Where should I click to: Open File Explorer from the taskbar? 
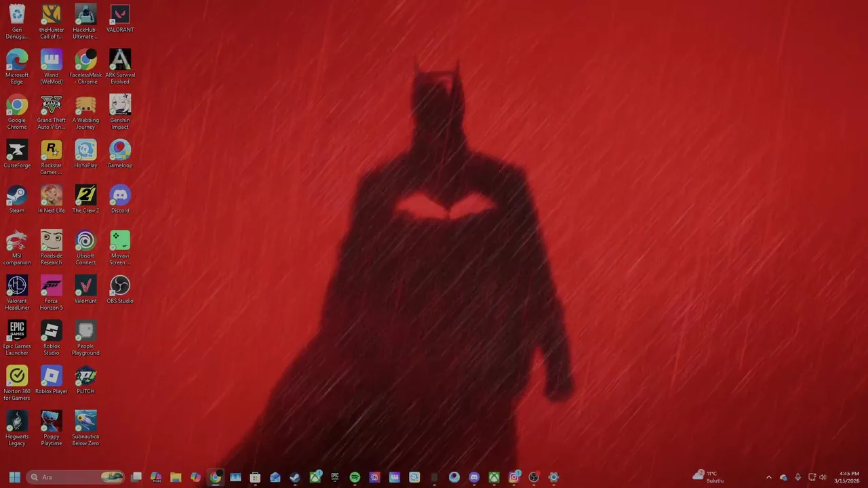176,477
